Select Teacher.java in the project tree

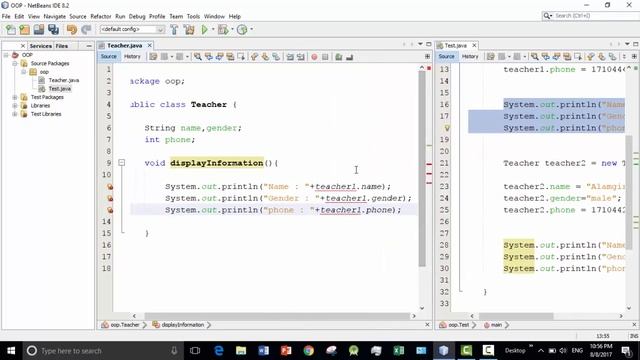coord(64,80)
